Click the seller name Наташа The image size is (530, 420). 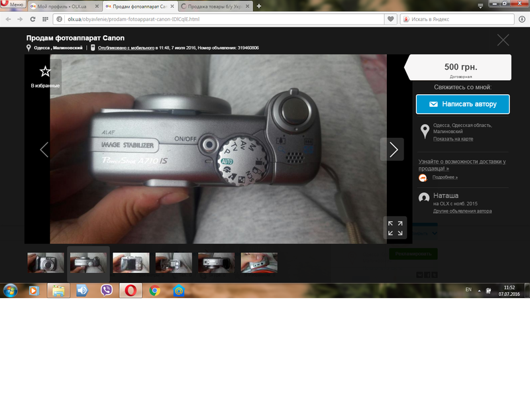click(446, 195)
